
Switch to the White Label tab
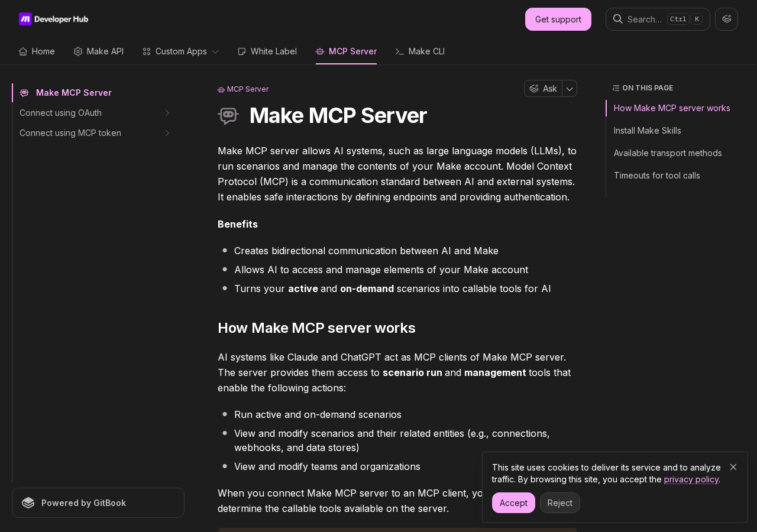click(267, 51)
